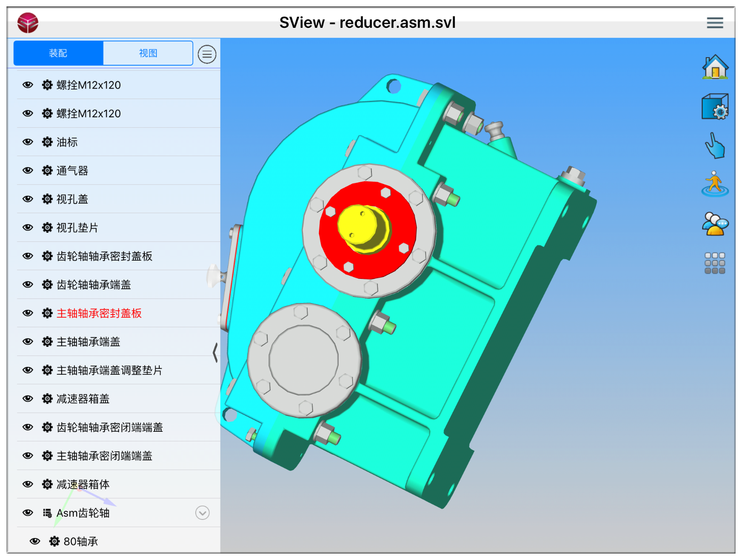Click gear icon of 减速器箱盖
The image size is (742, 560).
[x=47, y=398]
